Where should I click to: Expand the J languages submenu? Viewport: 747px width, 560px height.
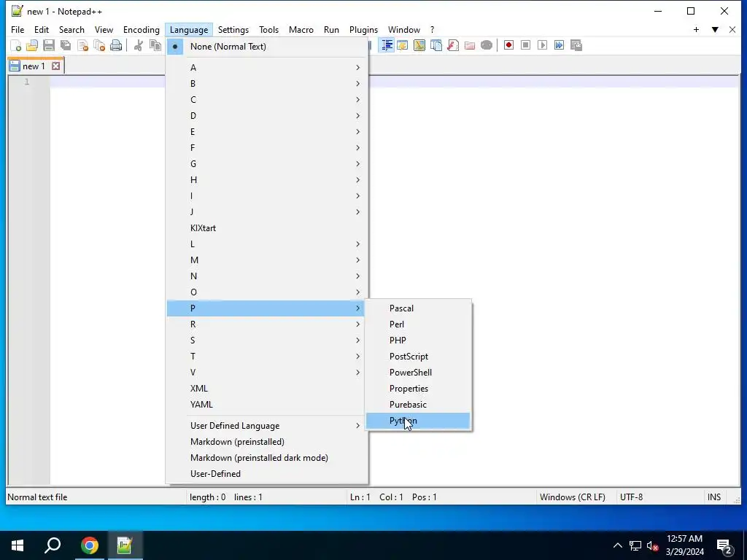[267, 212]
